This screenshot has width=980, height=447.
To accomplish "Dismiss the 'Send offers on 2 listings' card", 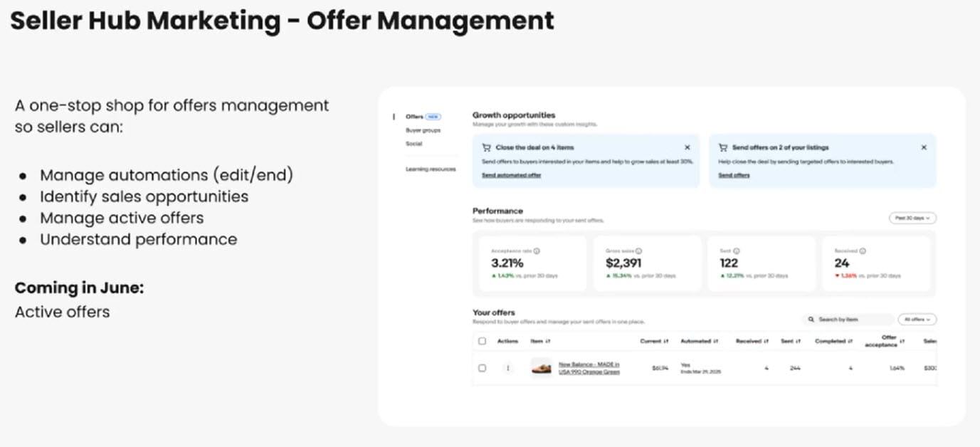I will [924, 147].
